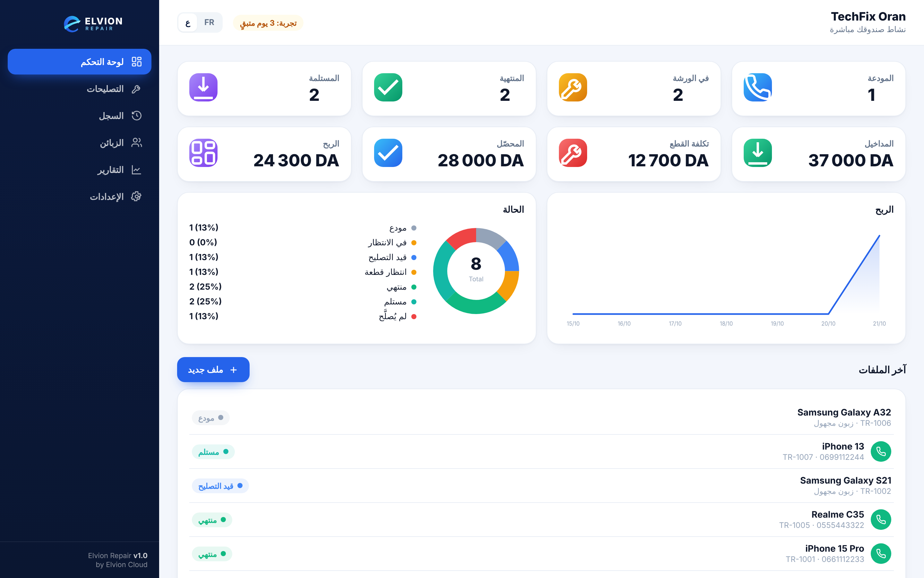Viewport: 924px width, 578px height.
Task: Call the iPhone 15 Pro customer via phone icon
Action: click(880, 554)
